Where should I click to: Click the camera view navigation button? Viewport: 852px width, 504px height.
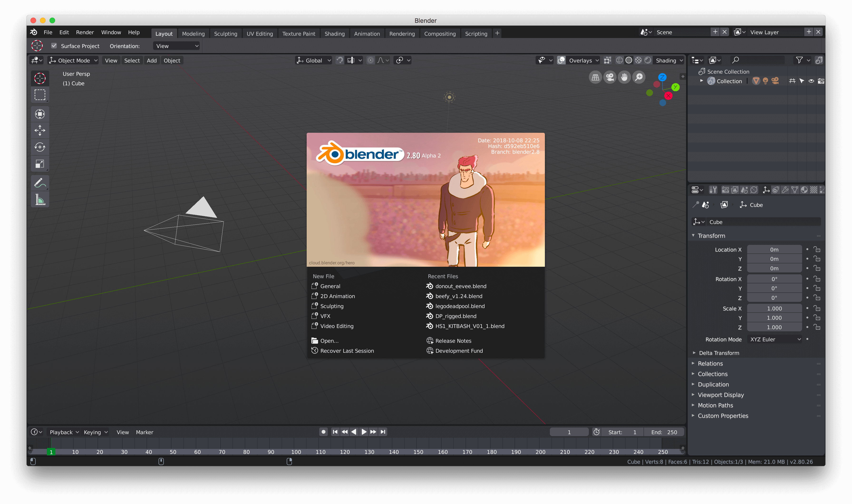(610, 77)
